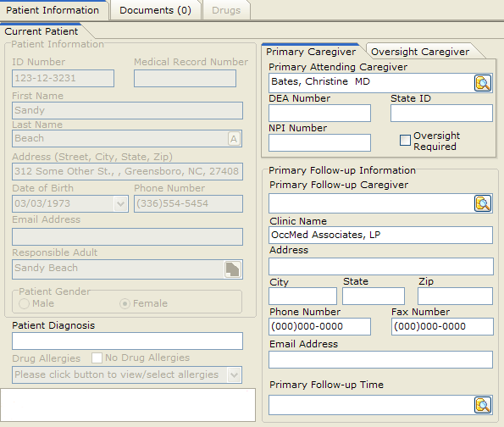504x427 pixels.
Task: Click the Clinic Name field
Action: coord(380,235)
